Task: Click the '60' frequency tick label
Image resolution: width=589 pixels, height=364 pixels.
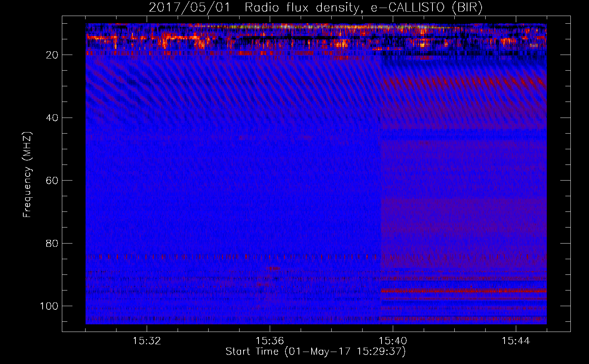Action: (x=52, y=181)
